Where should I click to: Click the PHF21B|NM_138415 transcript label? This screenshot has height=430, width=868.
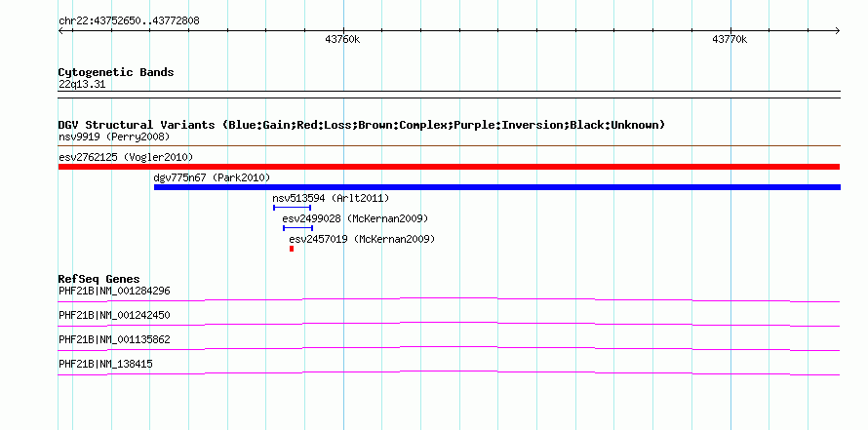(x=105, y=364)
